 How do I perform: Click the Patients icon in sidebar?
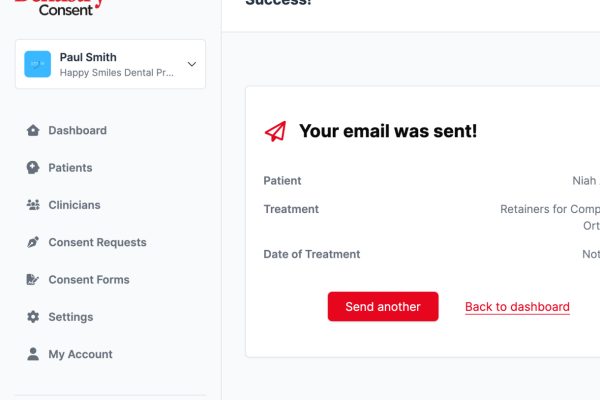coord(33,168)
